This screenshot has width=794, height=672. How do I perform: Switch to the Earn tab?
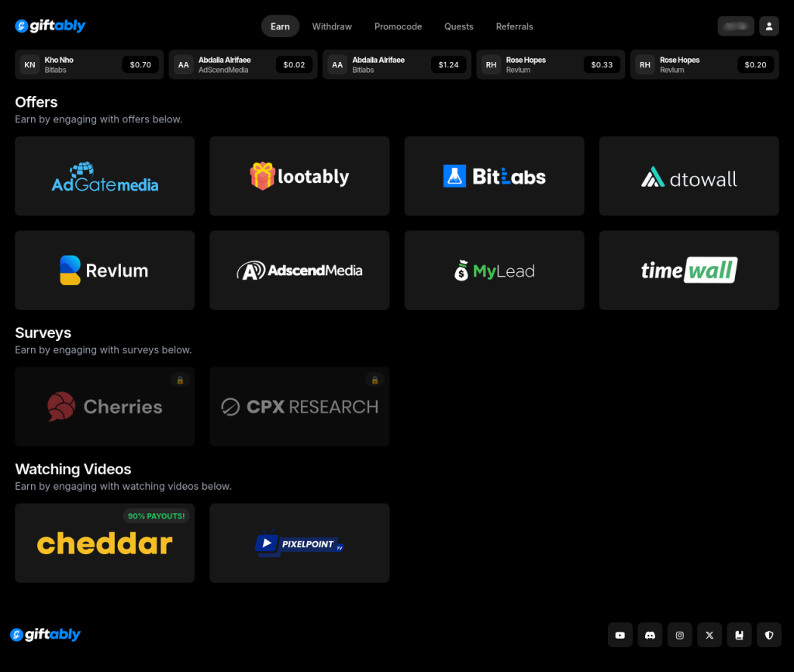(x=280, y=26)
